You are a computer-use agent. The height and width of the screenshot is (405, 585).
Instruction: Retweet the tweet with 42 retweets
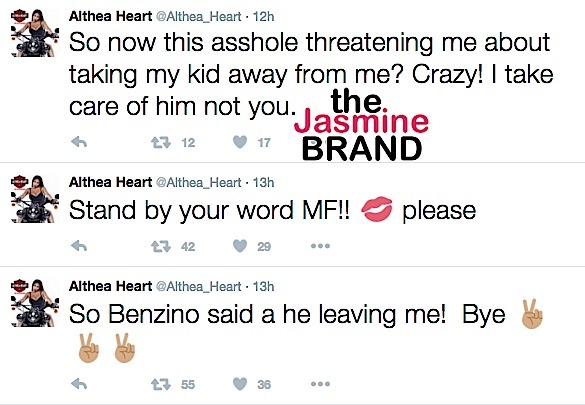point(161,247)
